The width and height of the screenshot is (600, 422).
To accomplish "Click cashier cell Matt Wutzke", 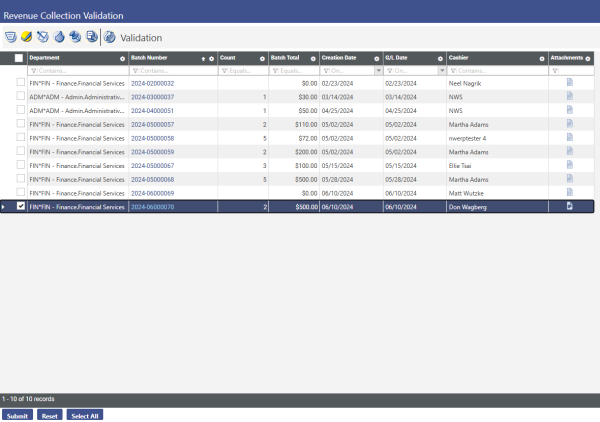I will pyautogui.click(x=466, y=193).
